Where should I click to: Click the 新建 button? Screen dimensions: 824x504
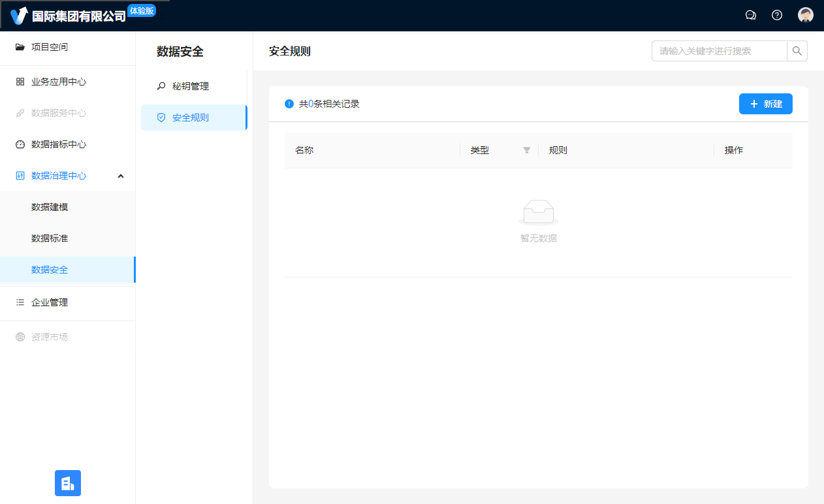pyautogui.click(x=765, y=104)
